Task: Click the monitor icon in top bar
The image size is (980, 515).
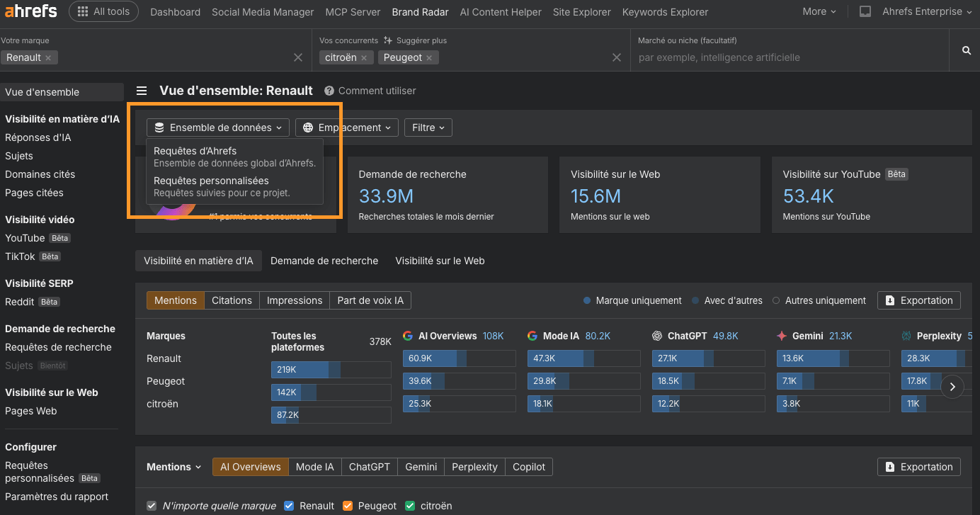Action: 865,12
